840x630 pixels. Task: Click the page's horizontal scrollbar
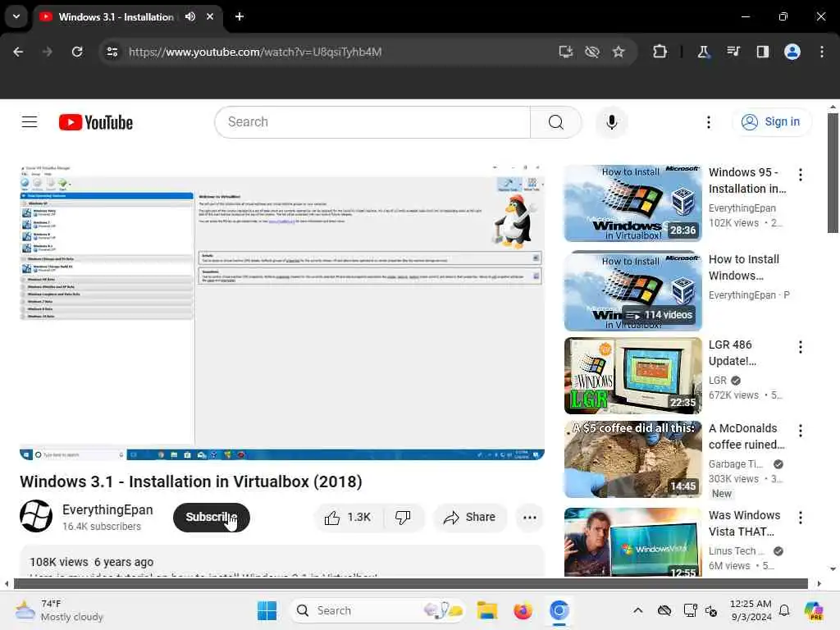pos(410,583)
